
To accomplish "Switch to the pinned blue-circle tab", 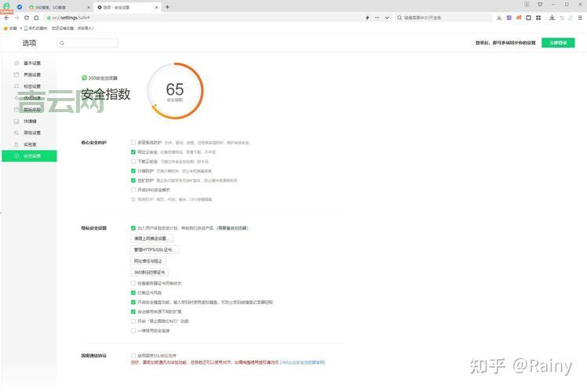I will pos(20,7).
